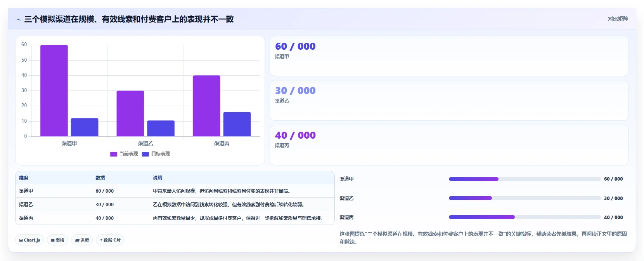644x261 pixels.
Task: Click the 渠道丙 progress bar
Action: (x=525, y=217)
